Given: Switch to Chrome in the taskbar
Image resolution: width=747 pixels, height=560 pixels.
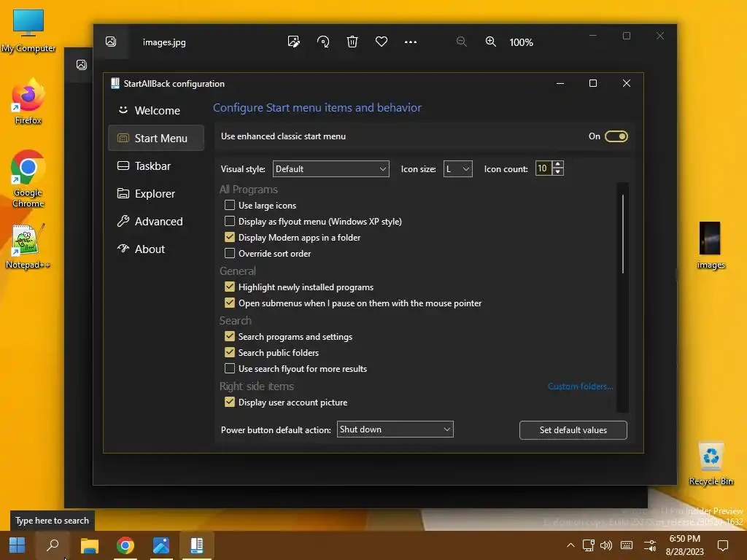Looking at the screenshot, I should click(125, 545).
